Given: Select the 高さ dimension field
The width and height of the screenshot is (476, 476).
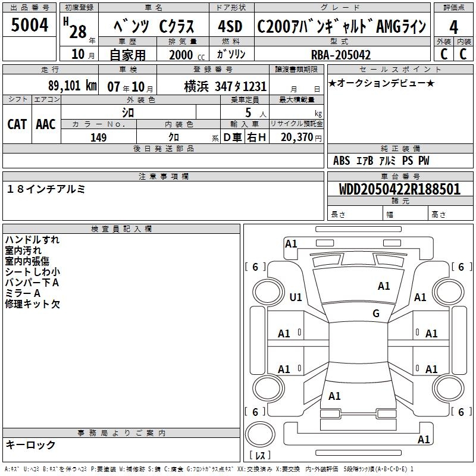Looking at the screenshot, I should click(x=451, y=213).
